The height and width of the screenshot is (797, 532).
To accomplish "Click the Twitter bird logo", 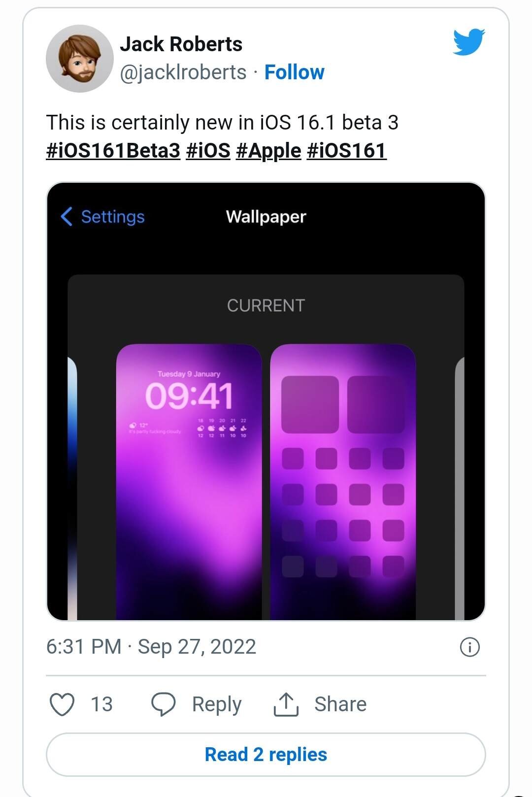I will tap(469, 42).
